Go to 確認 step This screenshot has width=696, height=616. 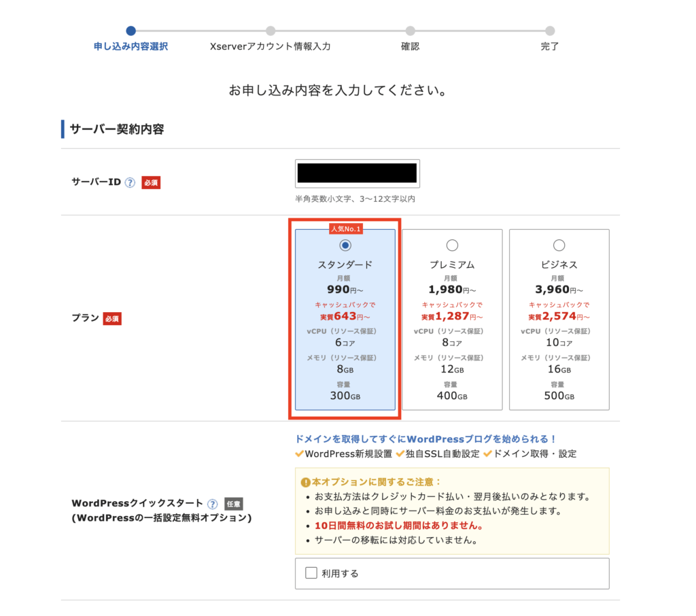[x=410, y=46]
